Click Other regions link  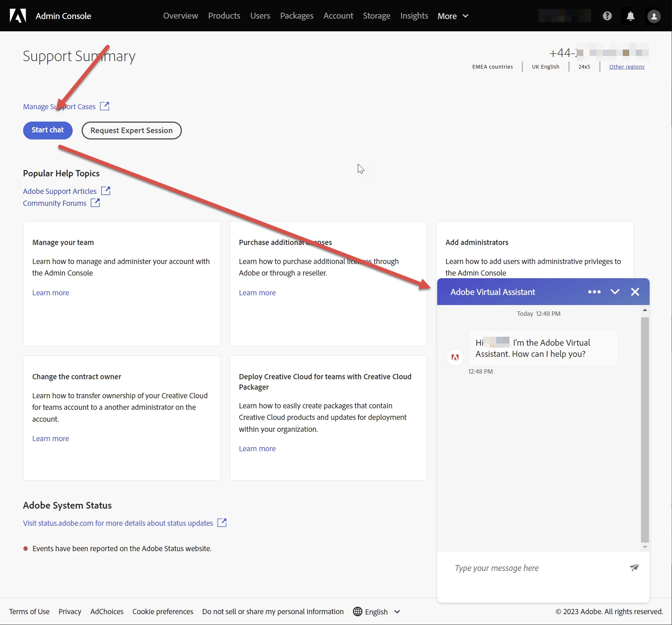point(627,67)
